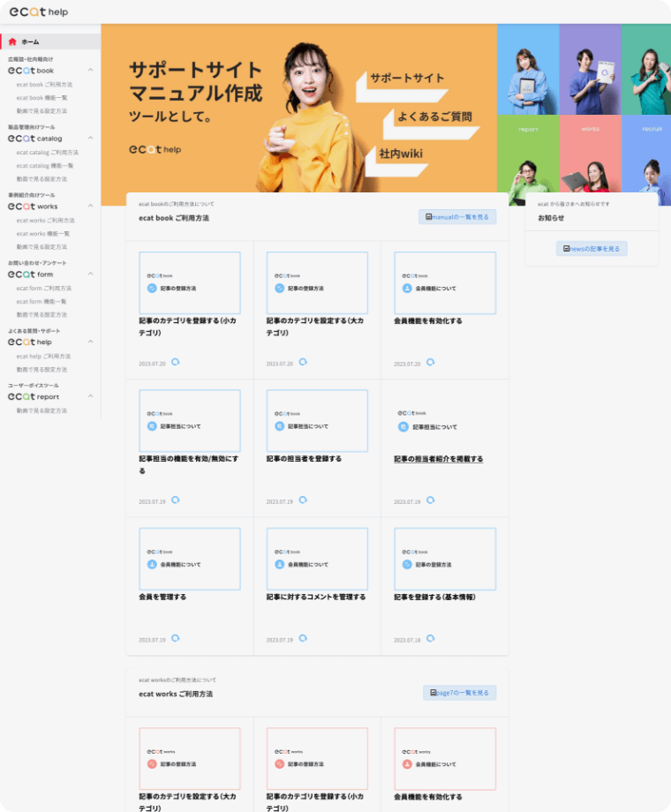Open 動画で見る設定方法 under ecat form
Screen dimensions: 671x812
41,315
